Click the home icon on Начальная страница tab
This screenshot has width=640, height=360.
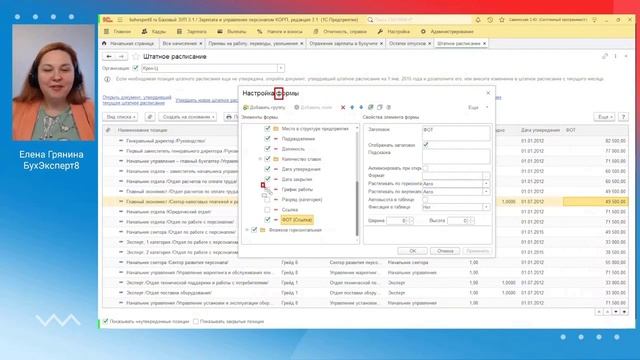coord(104,43)
